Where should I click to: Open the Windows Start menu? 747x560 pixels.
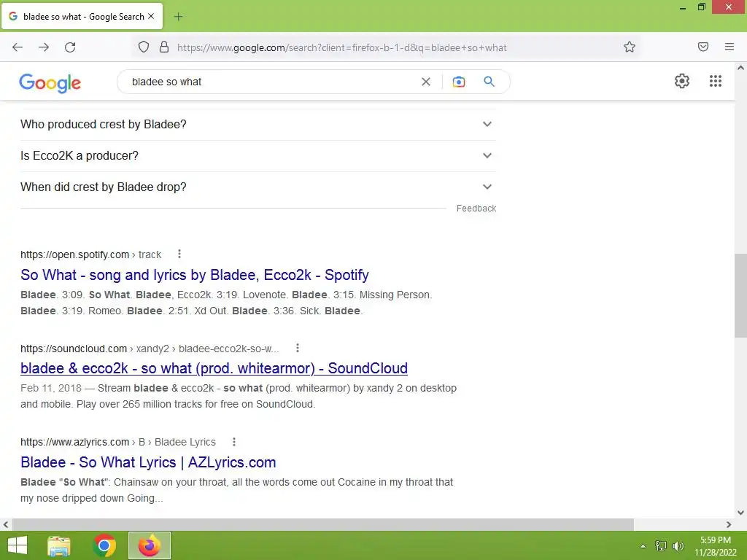click(18, 545)
